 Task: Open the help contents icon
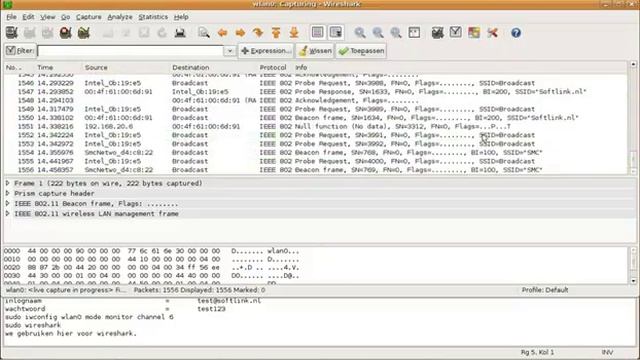pos(516,33)
